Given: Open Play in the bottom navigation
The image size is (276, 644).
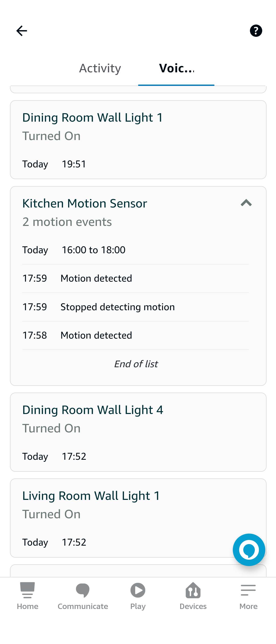Looking at the screenshot, I should click(x=138, y=596).
